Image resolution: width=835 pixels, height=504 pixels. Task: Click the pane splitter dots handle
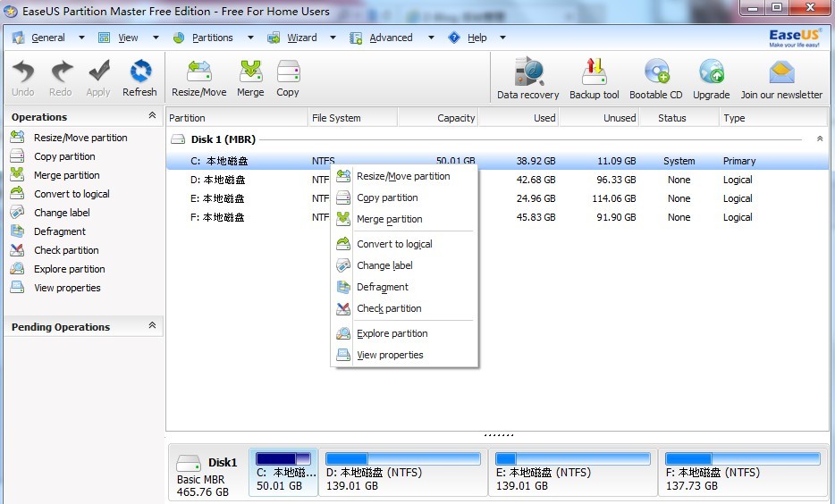pyautogui.click(x=499, y=435)
